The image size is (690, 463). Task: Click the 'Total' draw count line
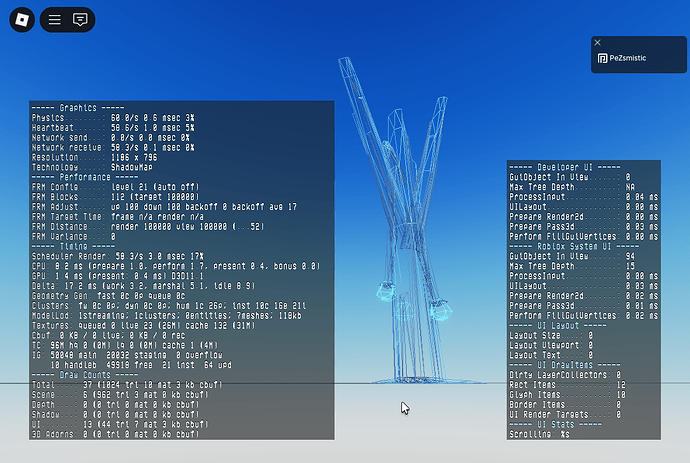[x=127, y=385]
